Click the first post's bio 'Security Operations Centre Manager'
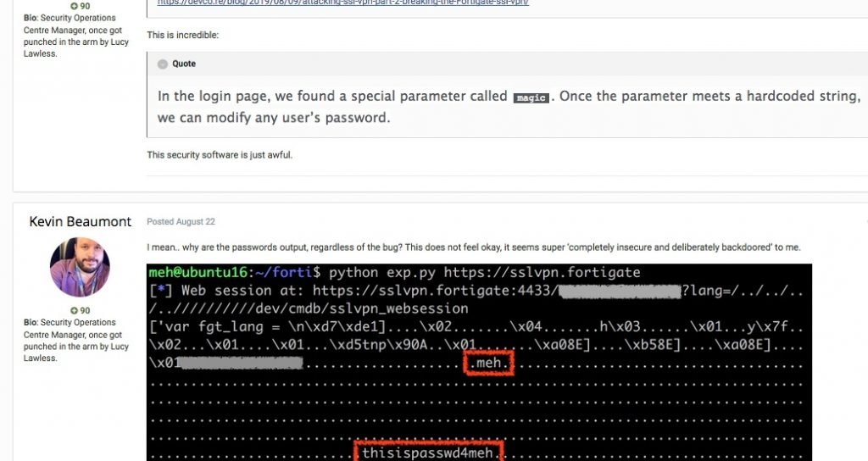The width and height of the screenshot is (868, 461). pos(76,36)
